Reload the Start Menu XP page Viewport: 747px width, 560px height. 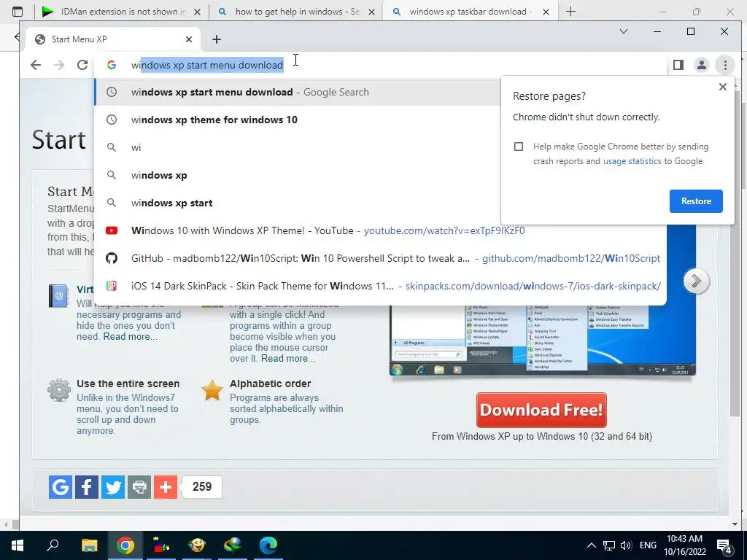(82, 65)
